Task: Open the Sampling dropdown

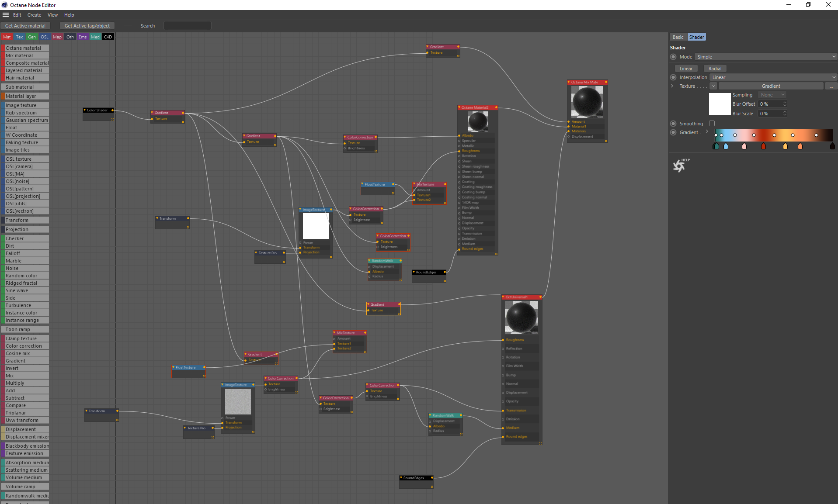Action: [x=772, y=95]
